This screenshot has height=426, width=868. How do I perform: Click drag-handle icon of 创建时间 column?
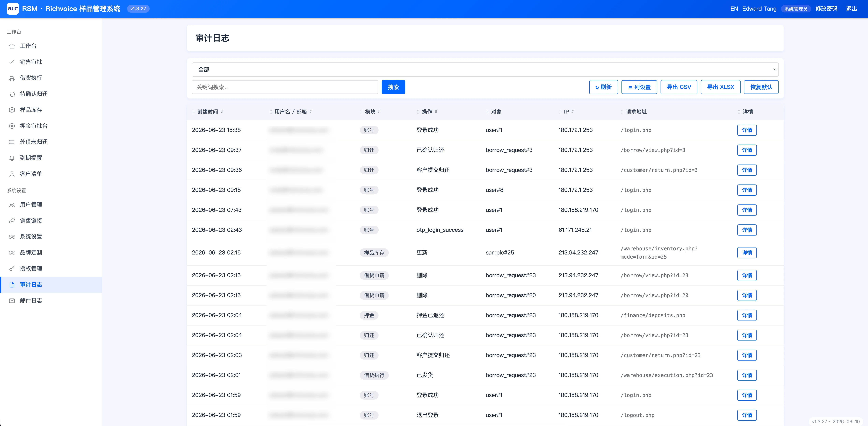[193, 112]
